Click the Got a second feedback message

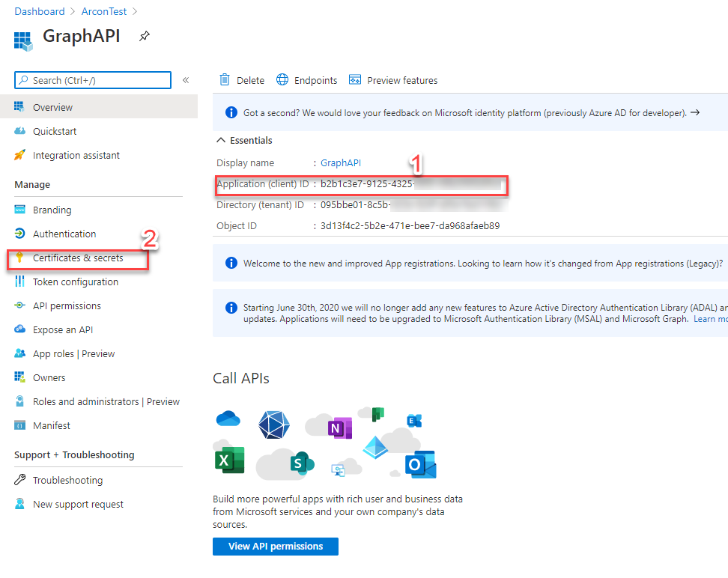pos(465,113)
